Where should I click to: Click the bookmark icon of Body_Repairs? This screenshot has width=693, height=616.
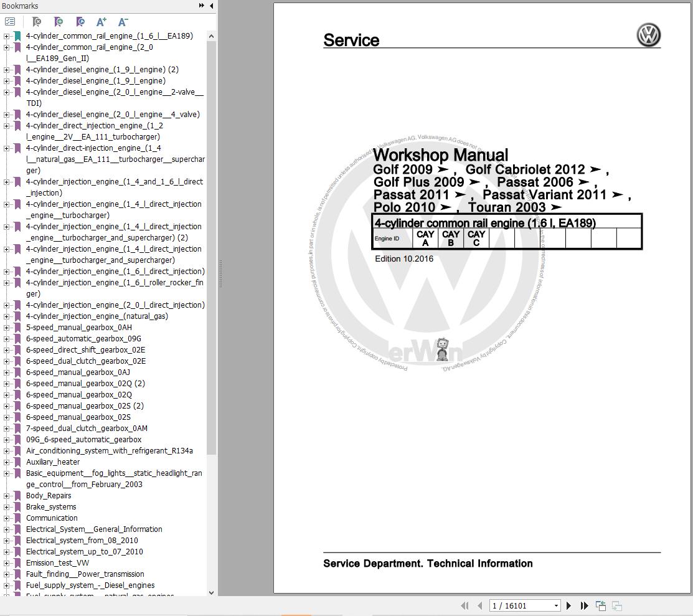pos(17,496)
